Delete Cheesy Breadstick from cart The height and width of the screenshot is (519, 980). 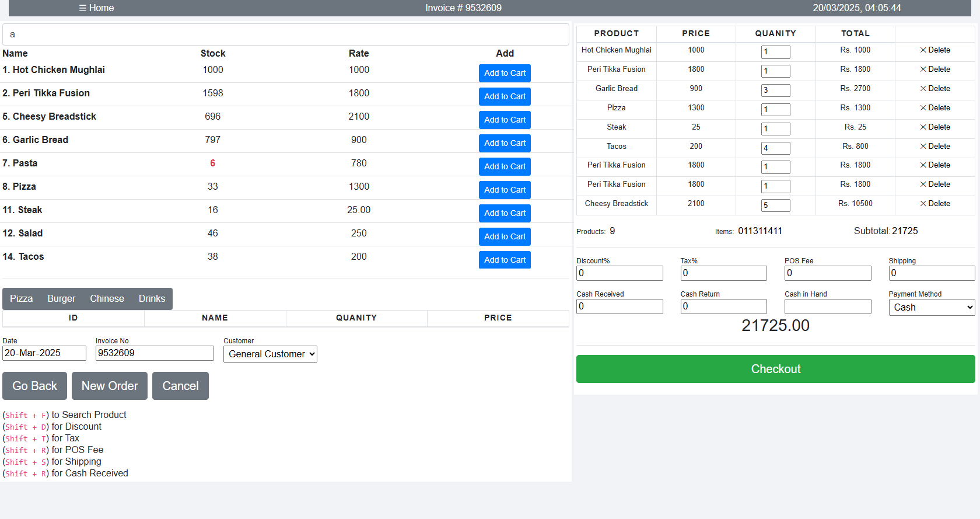point(935,204)
